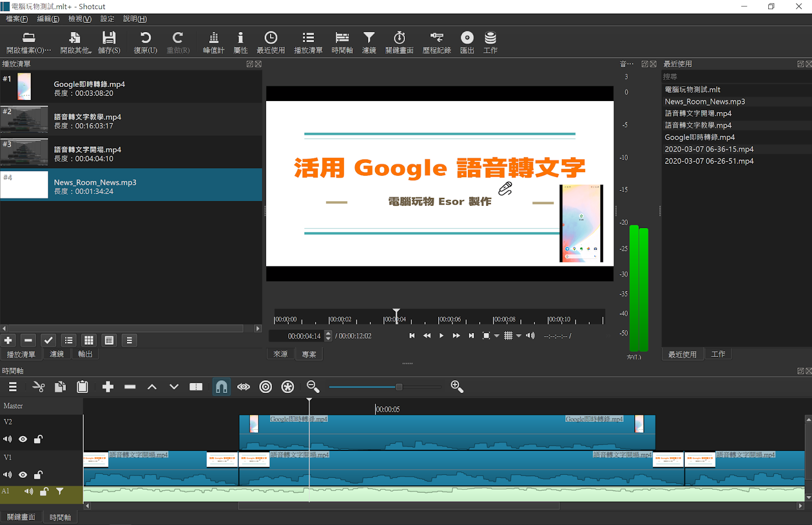
Task: Add item to playlist with plus button
Action: coord(8,340)
